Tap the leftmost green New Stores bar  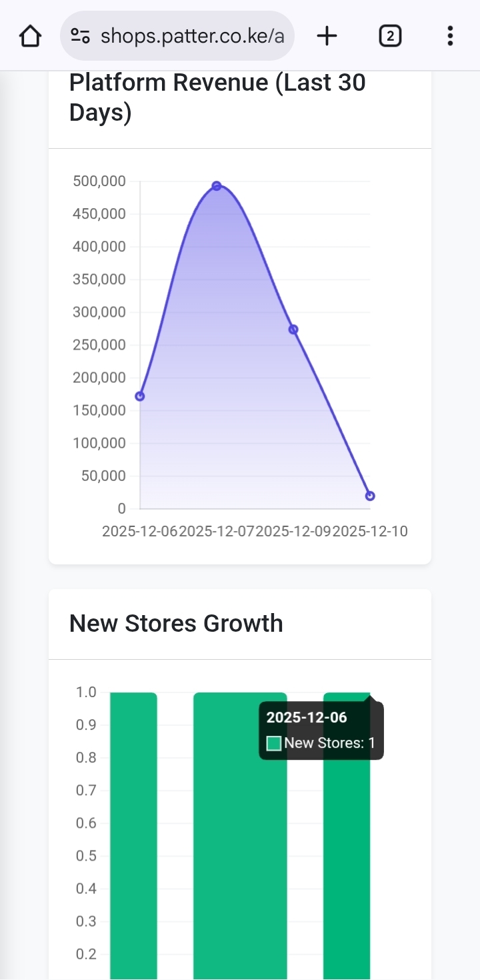[x=133, y=834]
